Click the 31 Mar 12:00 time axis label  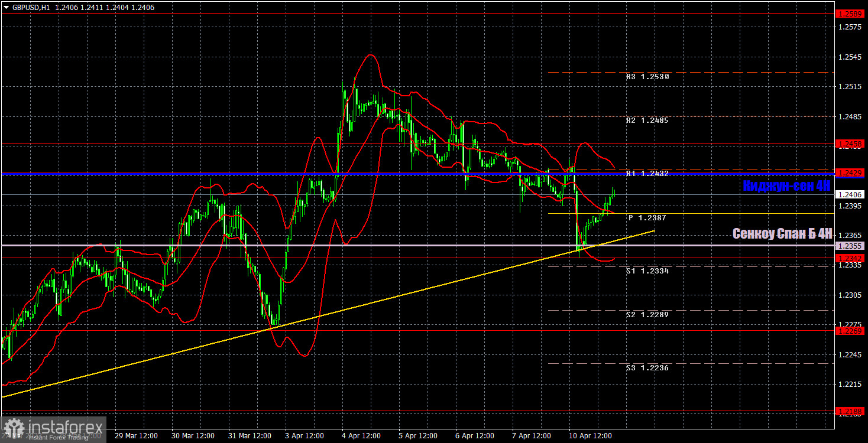click(250, 436)
